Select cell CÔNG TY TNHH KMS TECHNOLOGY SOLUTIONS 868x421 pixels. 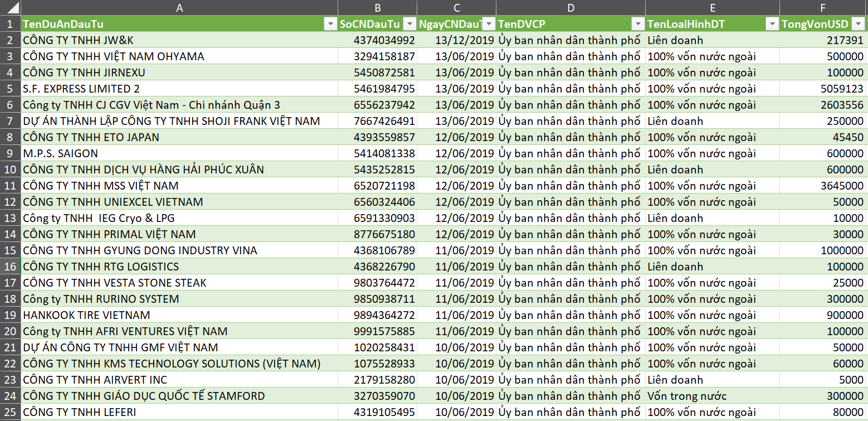point(179,364)
